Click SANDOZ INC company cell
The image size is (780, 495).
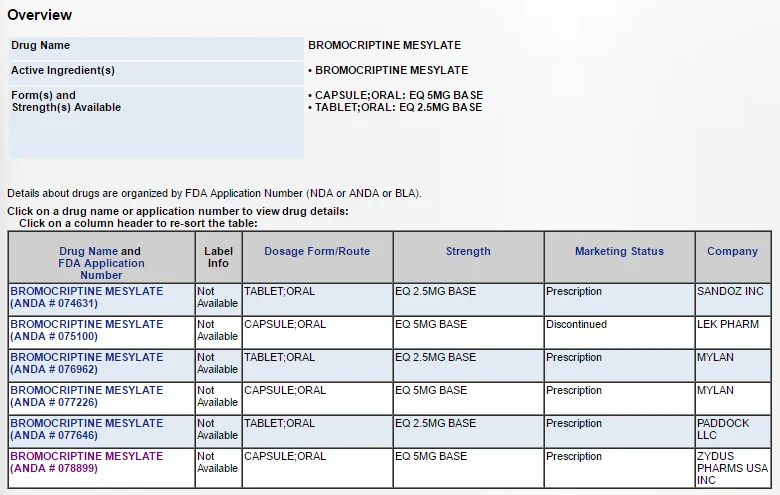pyautogui.click(x=733, y=299)
